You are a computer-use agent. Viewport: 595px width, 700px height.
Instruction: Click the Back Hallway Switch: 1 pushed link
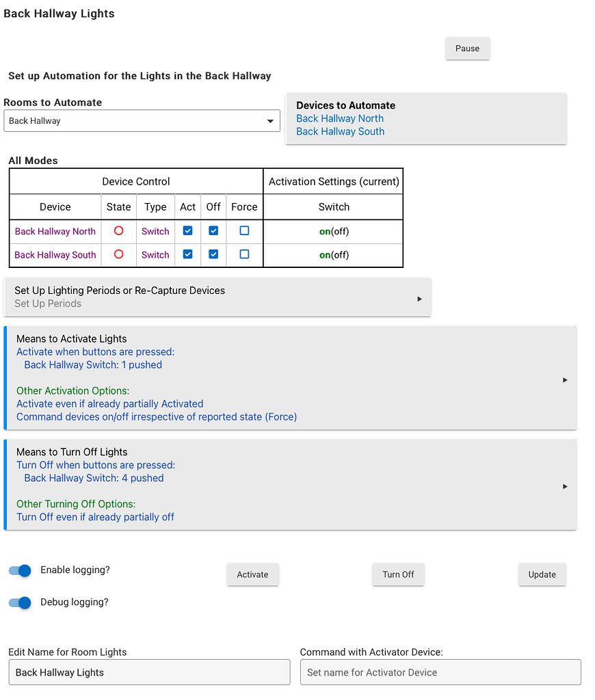(x=92, y=364)
